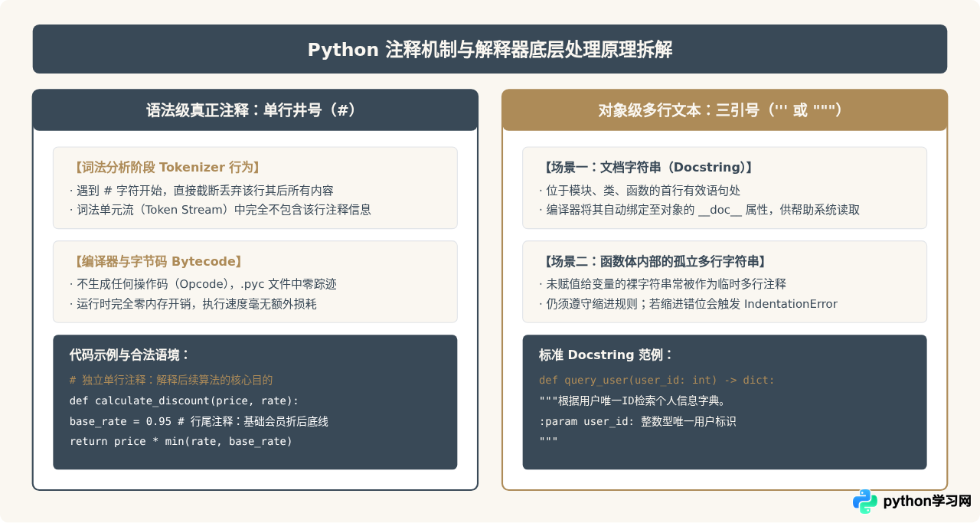Click the line mentioning __doc__ 属性
980x523 pixels.
(699, 209)
